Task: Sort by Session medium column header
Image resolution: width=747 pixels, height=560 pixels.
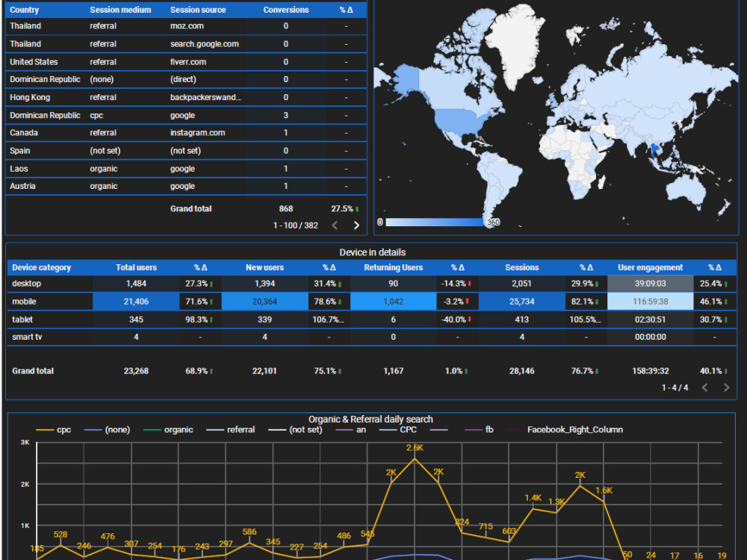Action: tap(120, 10)
